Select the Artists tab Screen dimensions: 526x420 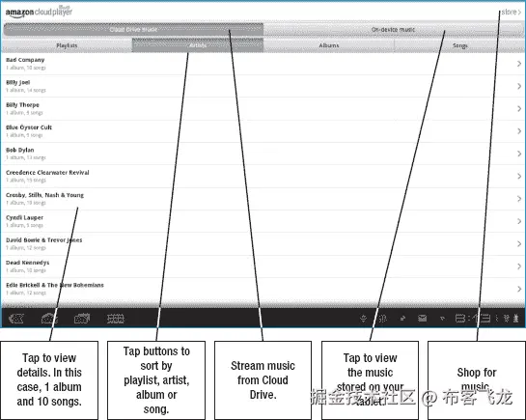(x=198, y=45)
